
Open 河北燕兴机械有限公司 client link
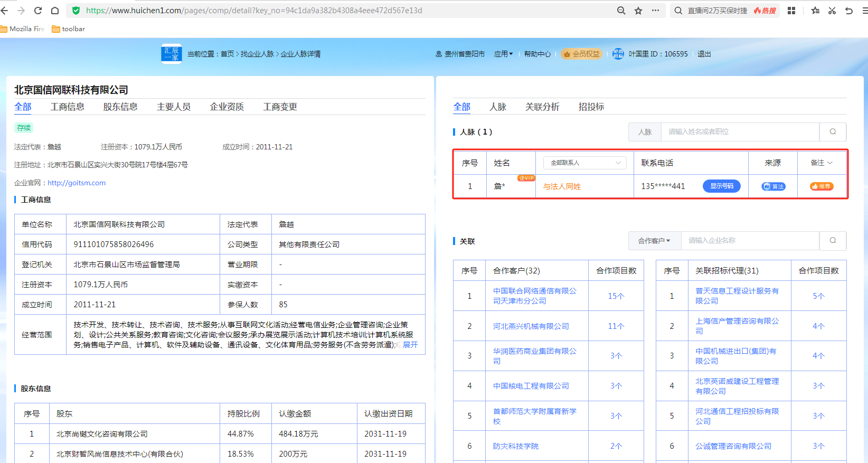(531, 326)
